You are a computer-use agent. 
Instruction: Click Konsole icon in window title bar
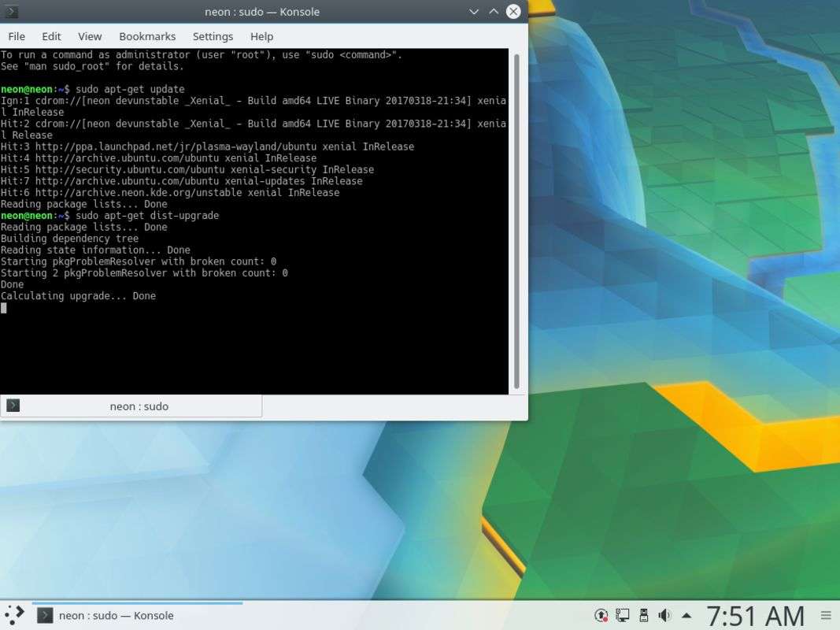[x=11, y=12]
